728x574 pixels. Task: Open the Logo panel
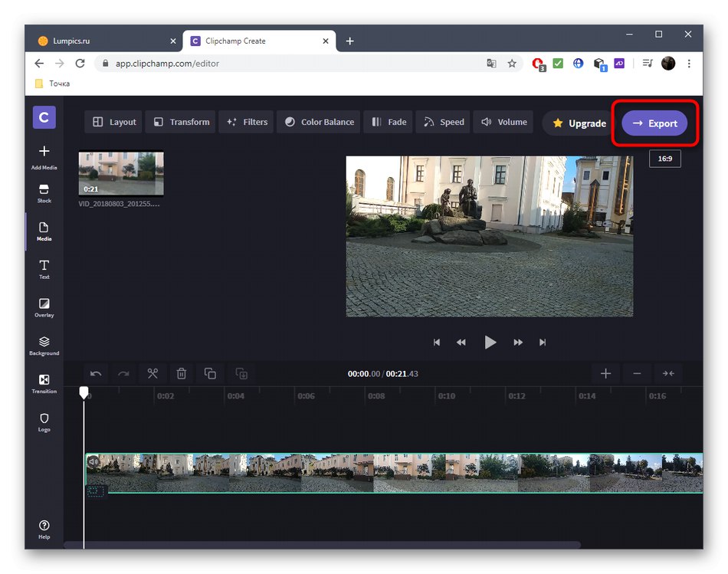44,421
